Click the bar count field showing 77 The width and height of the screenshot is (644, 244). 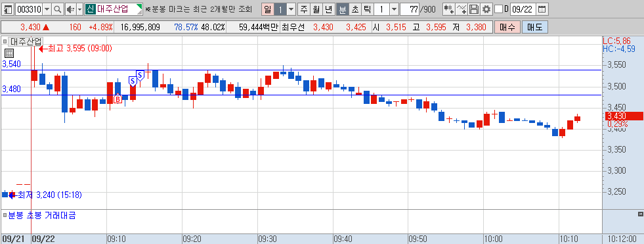click(409, 9)
